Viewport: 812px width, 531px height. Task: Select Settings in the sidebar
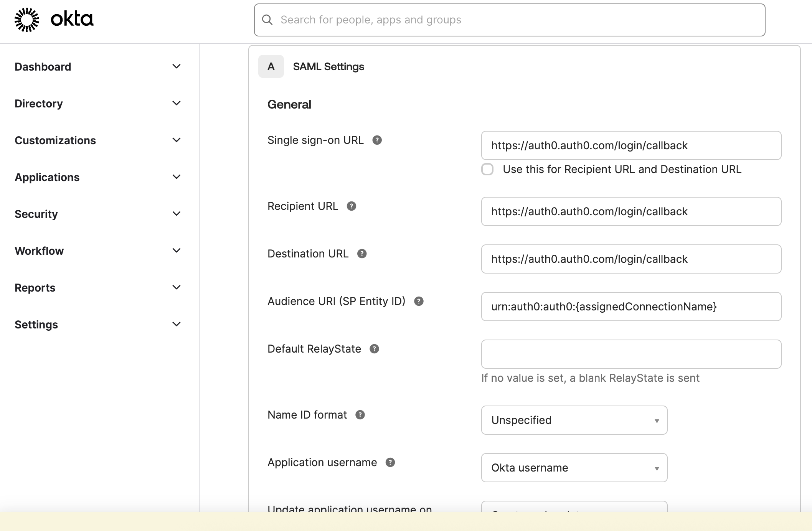tap(36, 325)
